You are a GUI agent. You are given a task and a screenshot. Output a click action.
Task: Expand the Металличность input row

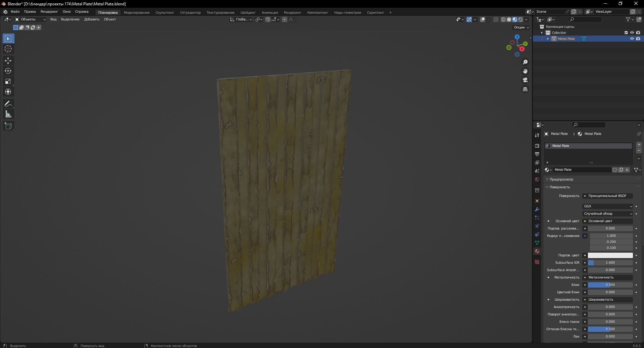tap(549, 277)
